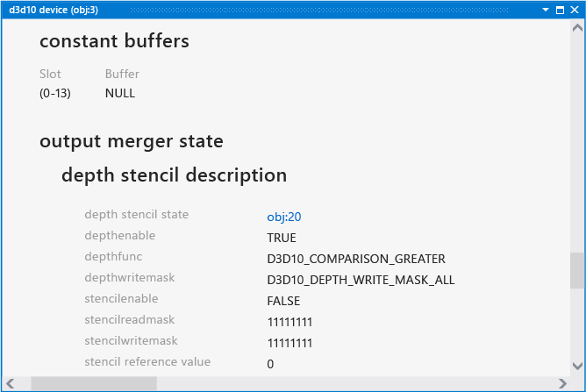Click the D3D10_DEPTH_WRITE_MASK_ALL value

[361, 280]
